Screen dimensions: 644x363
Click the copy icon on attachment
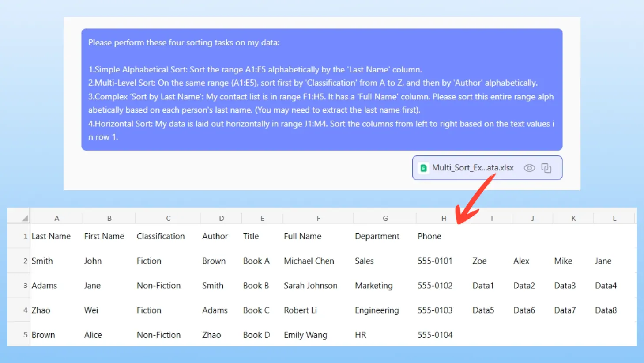point(546,168)
